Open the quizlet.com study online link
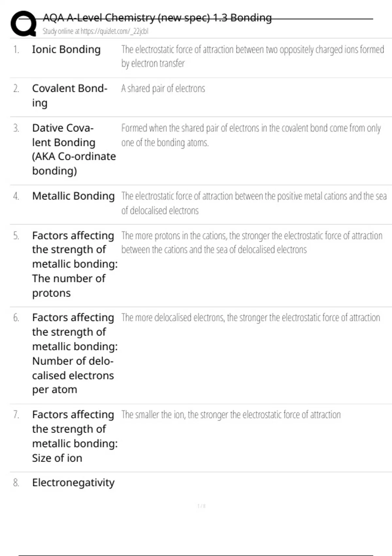The height and width of the screenshot is (556, 392). click(95, 31)
